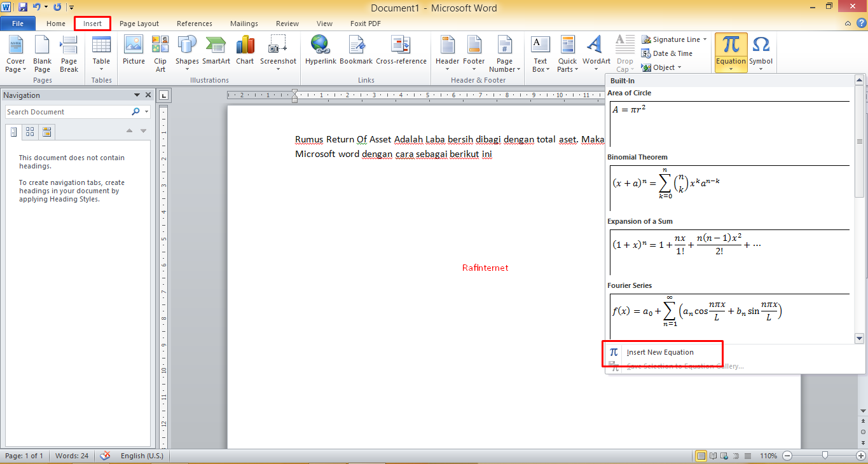Open search options dropdown in Navigation pane
This screenshot has height=464, width=868.
(147, 112)
